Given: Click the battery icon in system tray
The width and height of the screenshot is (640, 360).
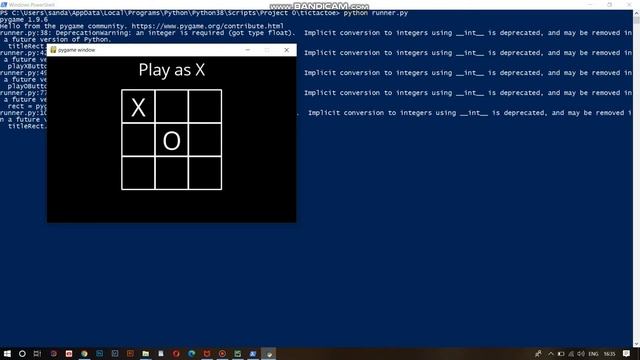Looking at the screenshot, I should click(x=561, y=354).
